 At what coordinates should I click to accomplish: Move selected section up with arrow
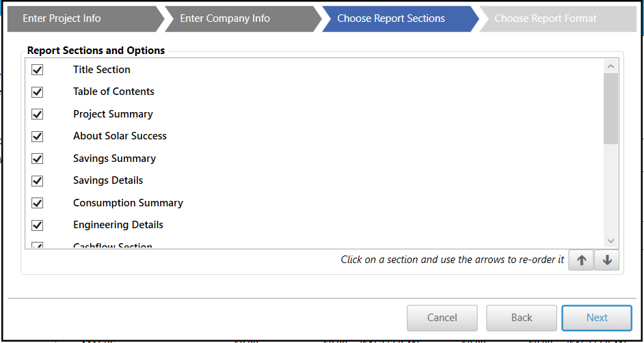(x=581, y=260)
